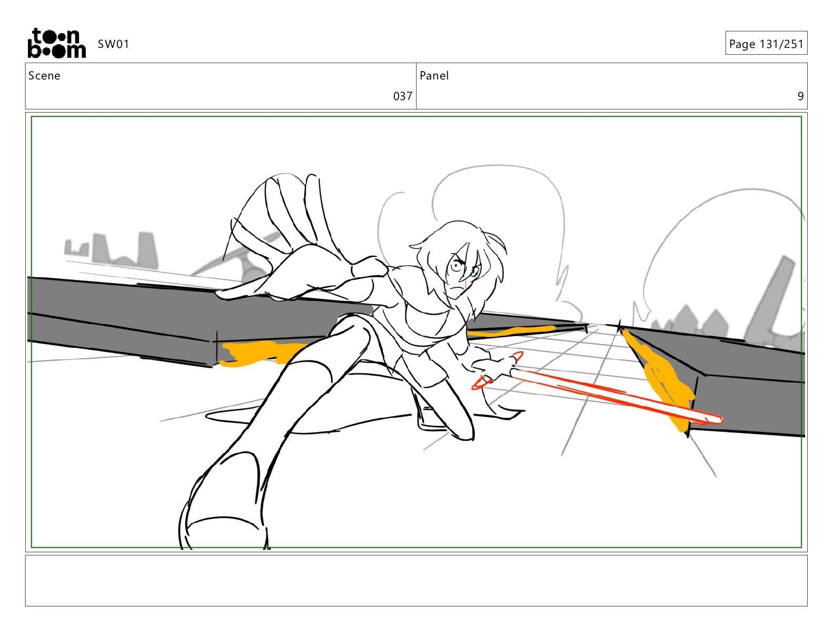Click the SW01 project title text

[113, 44]
